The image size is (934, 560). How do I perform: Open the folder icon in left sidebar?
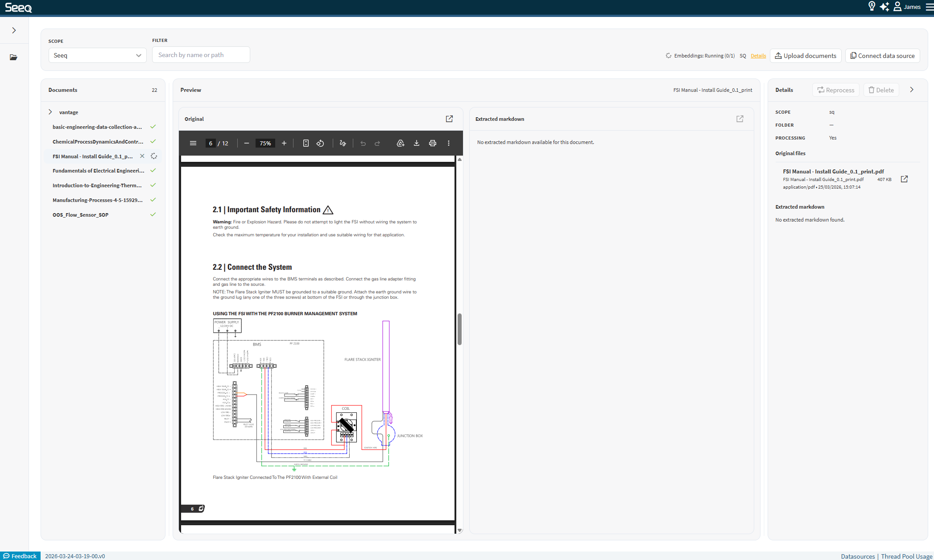(14, 57)
